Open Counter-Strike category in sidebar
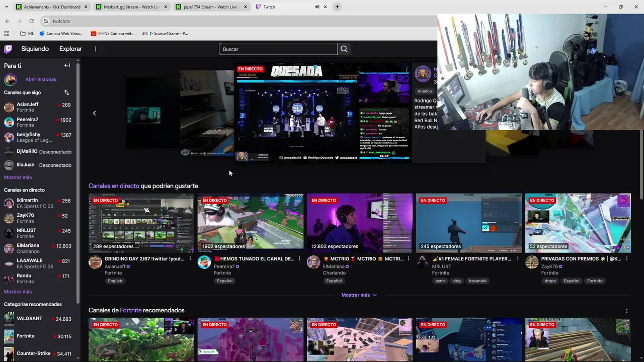This screenshot has width=644, height=362. [x=38, y=353]
